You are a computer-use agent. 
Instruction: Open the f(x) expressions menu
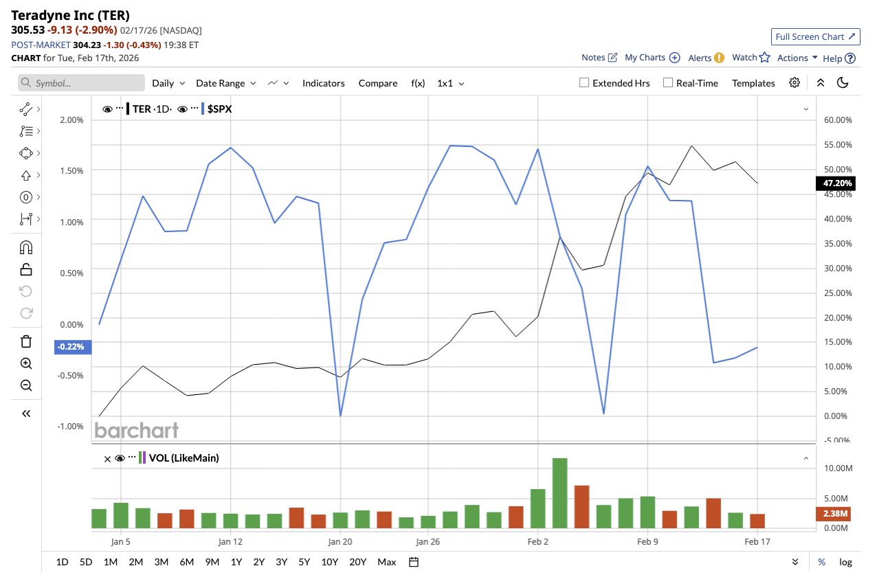[x=418, y=83]
